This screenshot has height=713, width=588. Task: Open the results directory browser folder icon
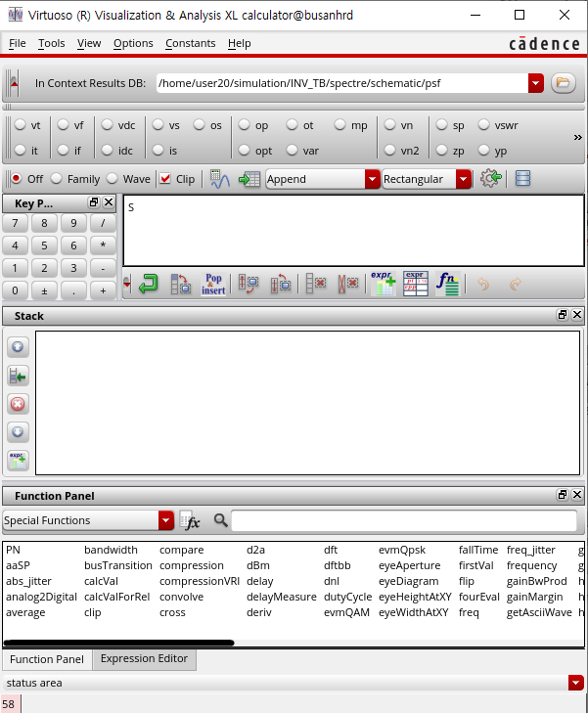[x=563, y=83]
